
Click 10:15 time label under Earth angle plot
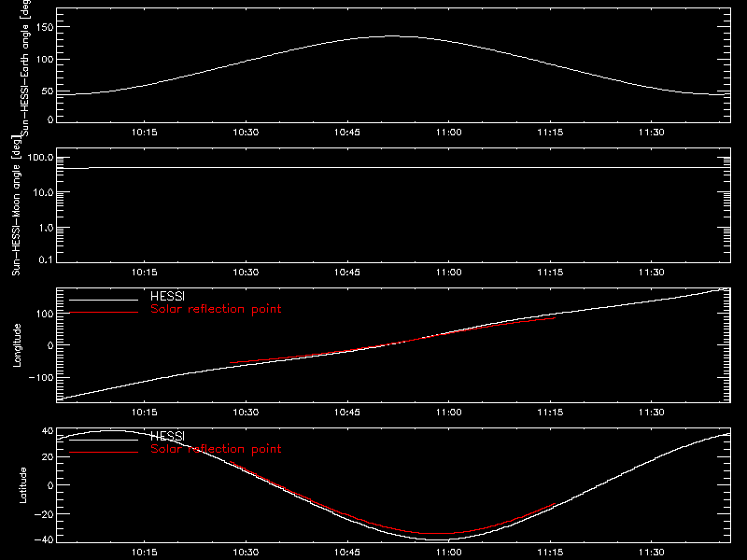(x=145, y=133)
